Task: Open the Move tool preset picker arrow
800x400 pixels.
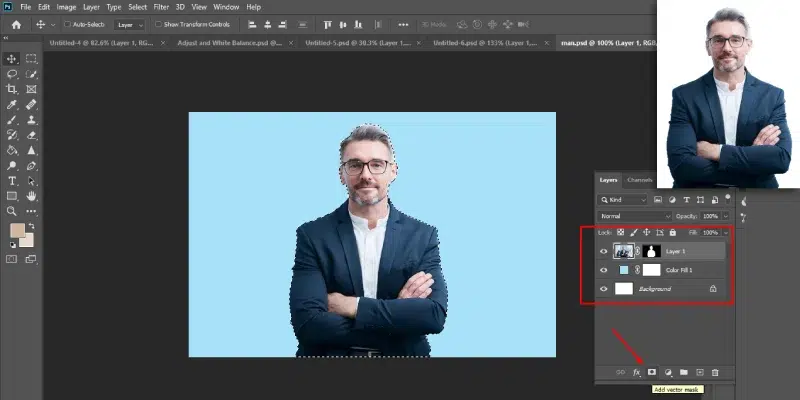Action: [53, 24]
